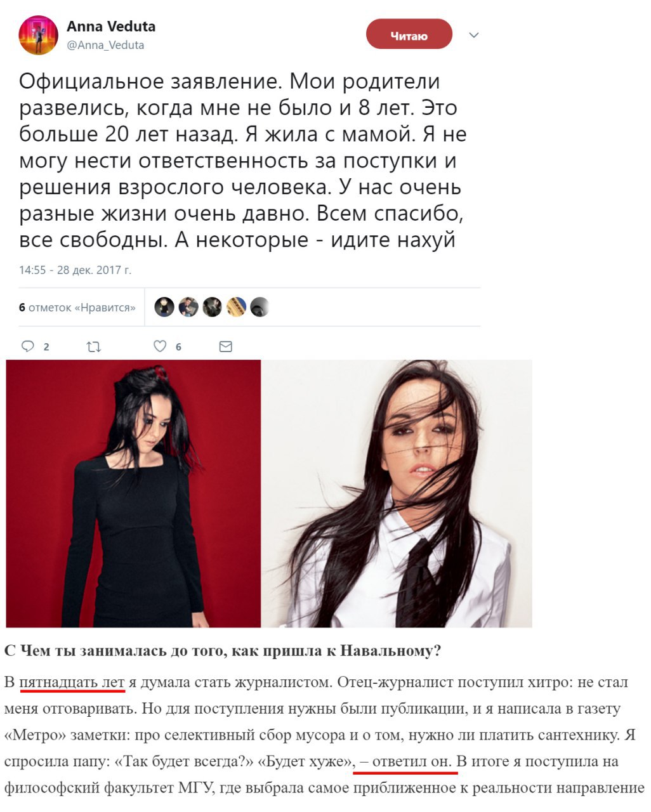Click the heart like icon
The height and width of the screenshot is (812, 651).
161,346
